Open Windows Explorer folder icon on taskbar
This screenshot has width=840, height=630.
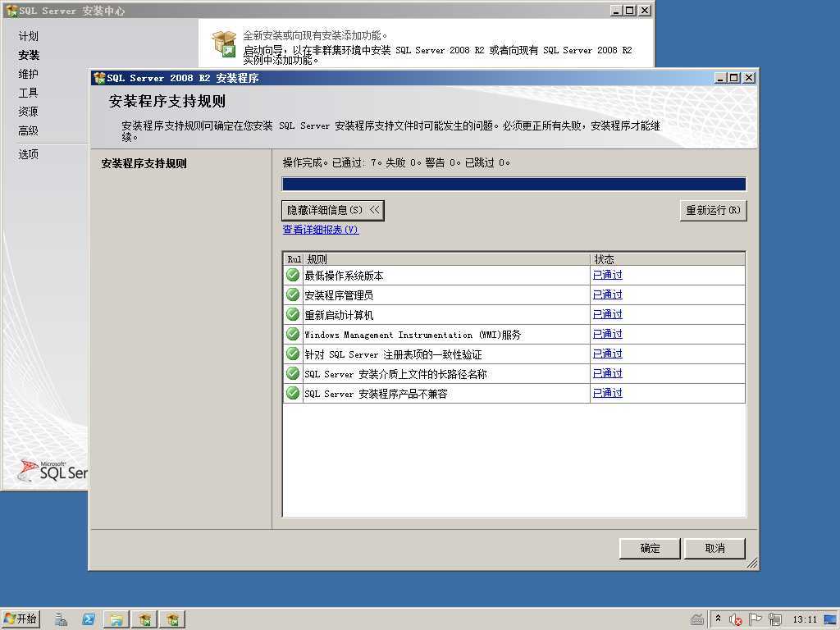click(x=116, y=620)
